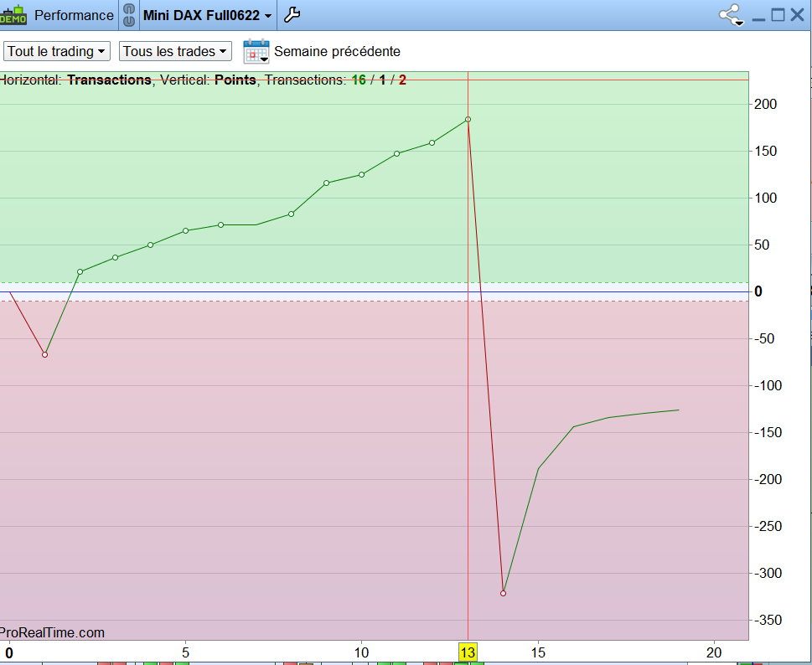Viewport: 812px width, 665px height.
Task: Click the lowest red data point near -320
Action: point(504,594)
